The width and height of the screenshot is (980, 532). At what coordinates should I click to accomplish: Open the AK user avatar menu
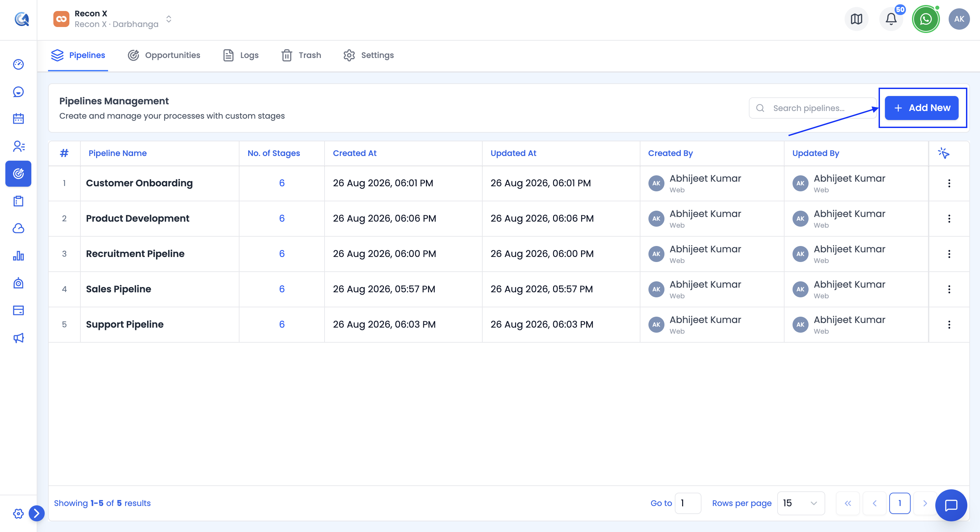pos(959,19)
